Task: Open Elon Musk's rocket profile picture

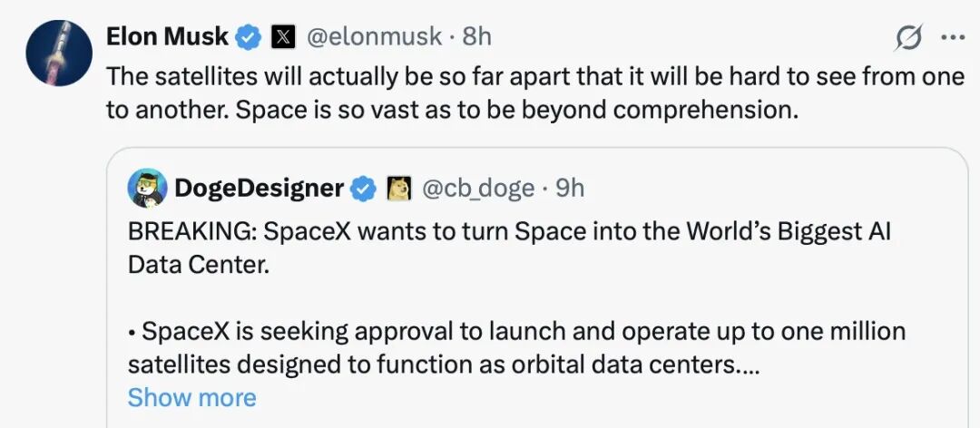Action: [x=59, y=53]
